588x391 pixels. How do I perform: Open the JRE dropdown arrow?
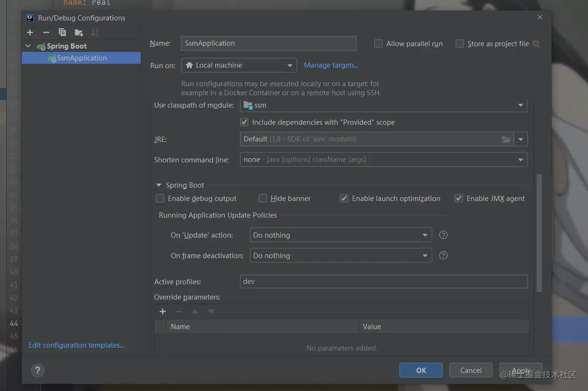(521, 139)
